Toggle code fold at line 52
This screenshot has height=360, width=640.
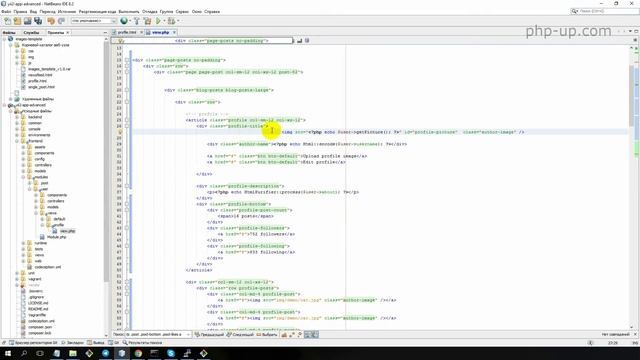point(127,282)
